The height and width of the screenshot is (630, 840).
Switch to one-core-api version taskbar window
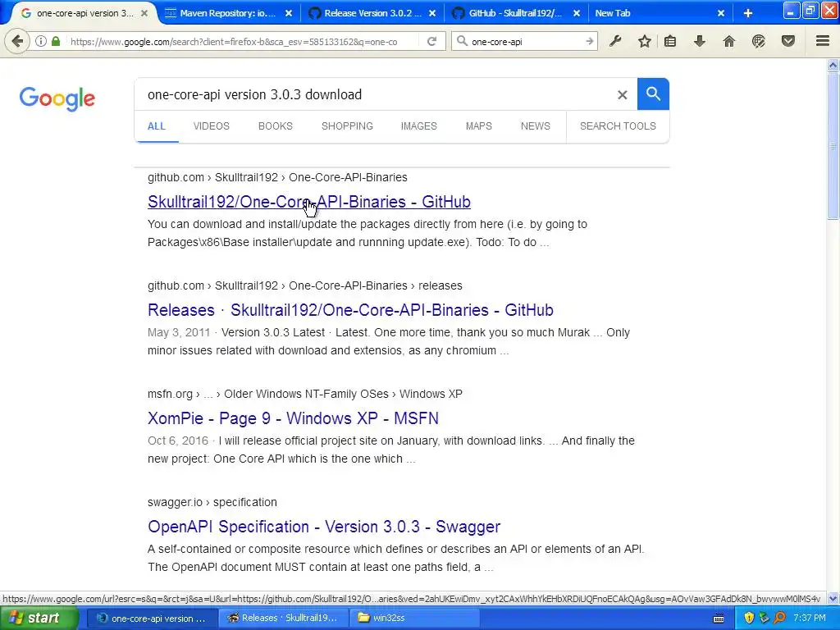pyautogui.click(x=151, y=619)
